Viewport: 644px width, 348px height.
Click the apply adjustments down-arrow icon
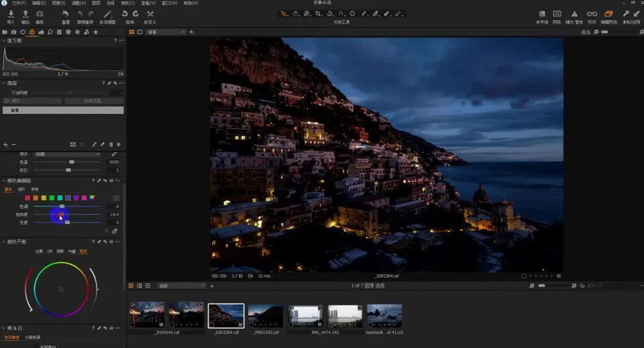tap(637, 14)
